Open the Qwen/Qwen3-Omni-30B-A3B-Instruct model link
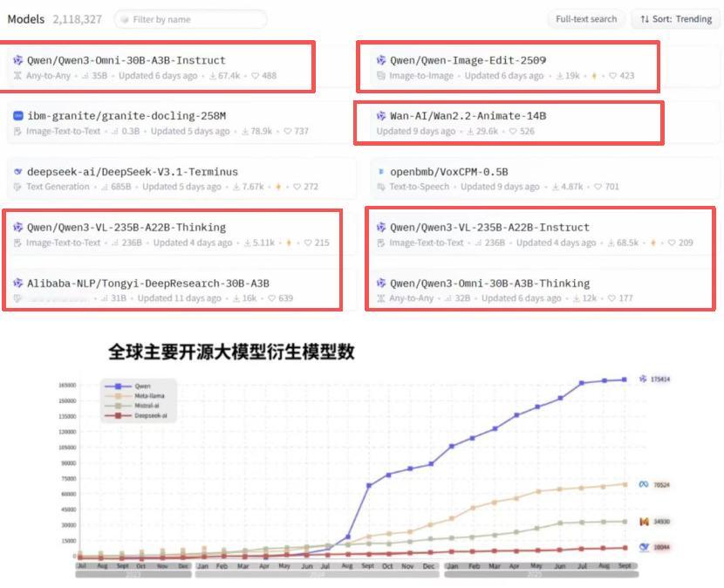This screenshot has height=588, width=724. tap(126, 60)
